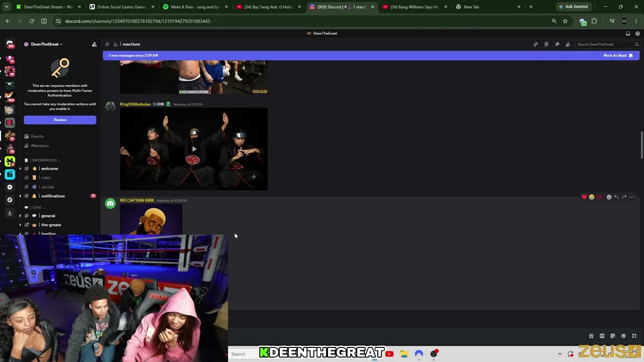Image resolution: width=644 pixels, height=362 pixels.
Task: Open the GIF picker
Action: click(x=602, y=336)
